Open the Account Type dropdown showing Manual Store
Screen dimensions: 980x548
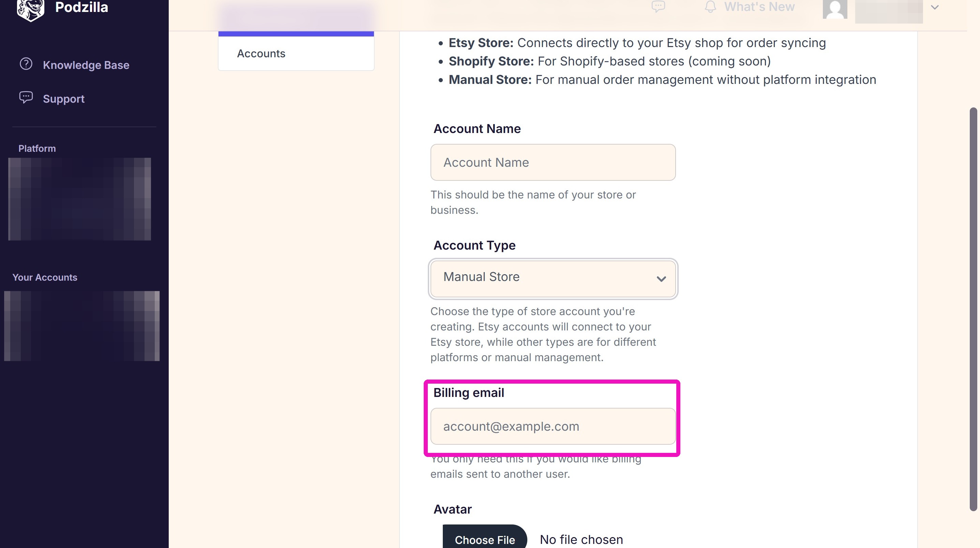553,279
